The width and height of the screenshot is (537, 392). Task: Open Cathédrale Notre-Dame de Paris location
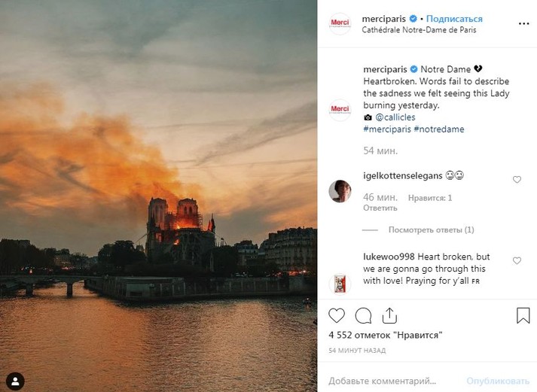point(419,30)
